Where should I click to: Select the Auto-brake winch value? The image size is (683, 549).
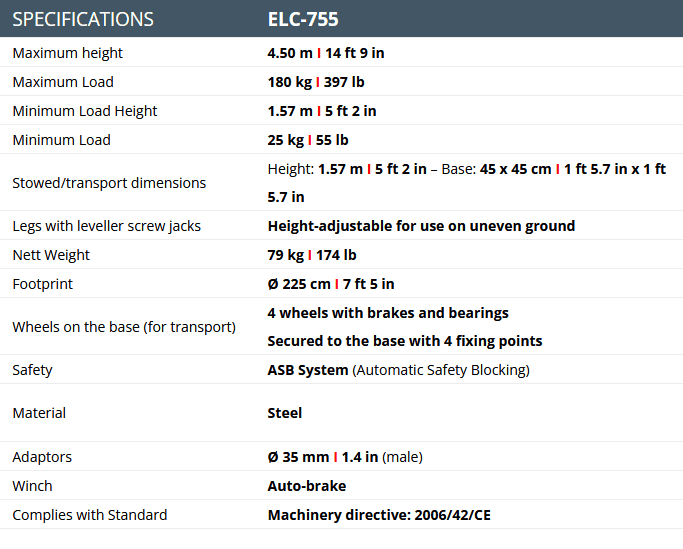point(307,486)
